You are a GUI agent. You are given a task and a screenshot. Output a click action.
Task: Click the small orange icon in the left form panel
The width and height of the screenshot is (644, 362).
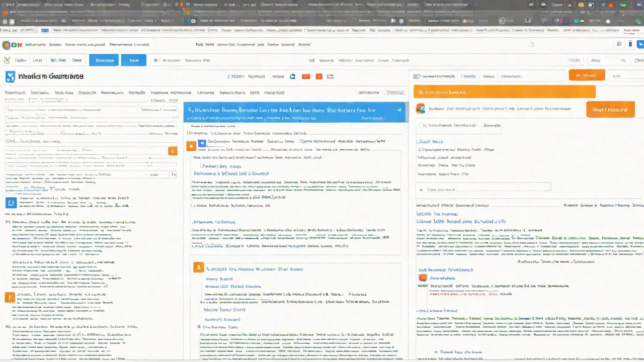173,151
